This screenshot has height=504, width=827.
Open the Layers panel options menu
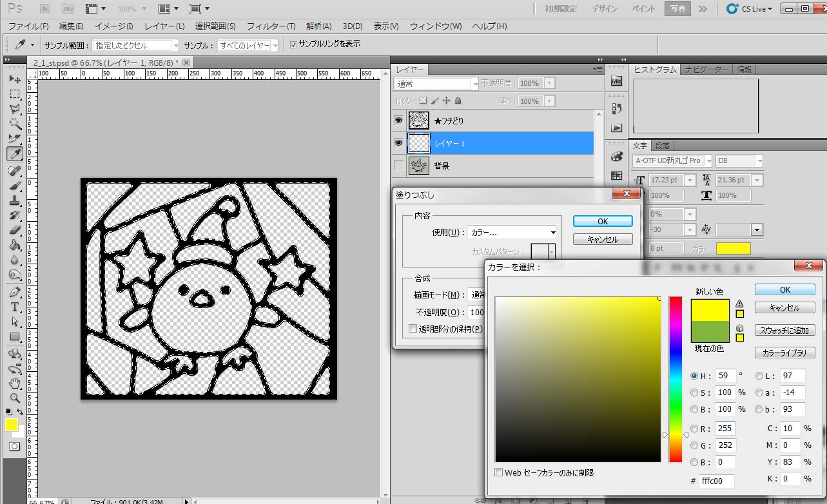coord(598,69)
